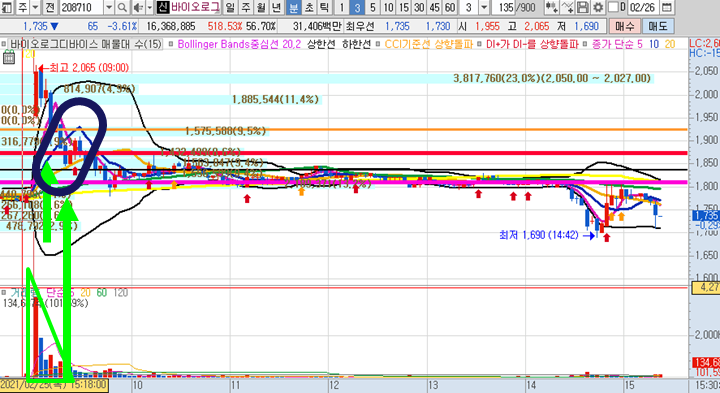Select the minute 분 chart period
720x393 pixels.
(293, 7)
